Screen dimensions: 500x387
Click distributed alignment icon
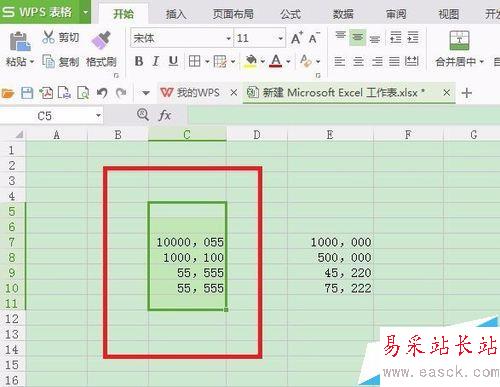tap(411, 61)
